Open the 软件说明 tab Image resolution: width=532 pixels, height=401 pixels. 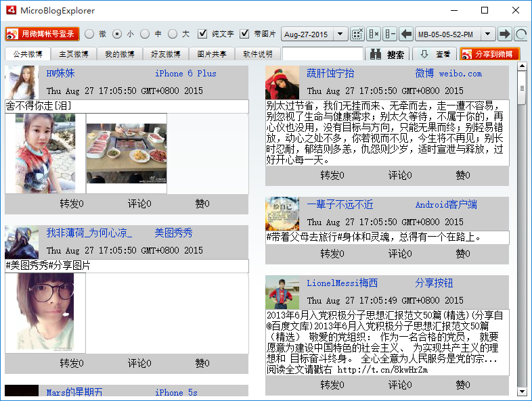[258, 54]
